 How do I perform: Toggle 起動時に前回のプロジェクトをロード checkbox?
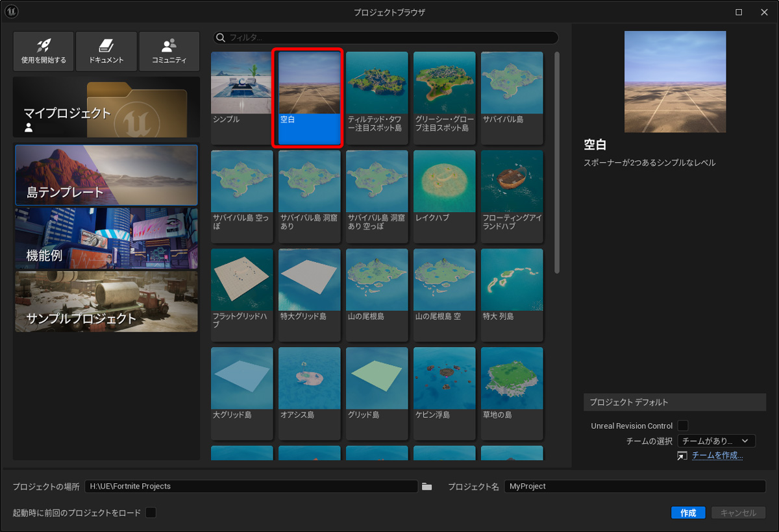pyautogui.click(x=151, y=513)
